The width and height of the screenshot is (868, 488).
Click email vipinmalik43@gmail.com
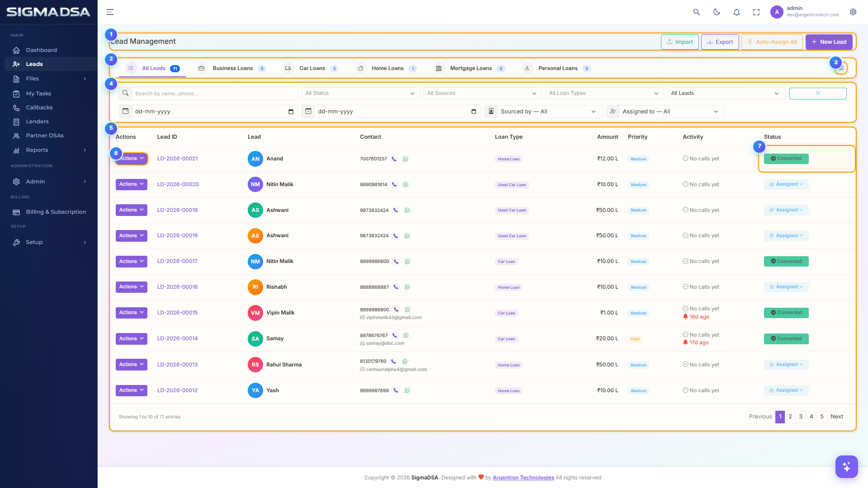394,318
